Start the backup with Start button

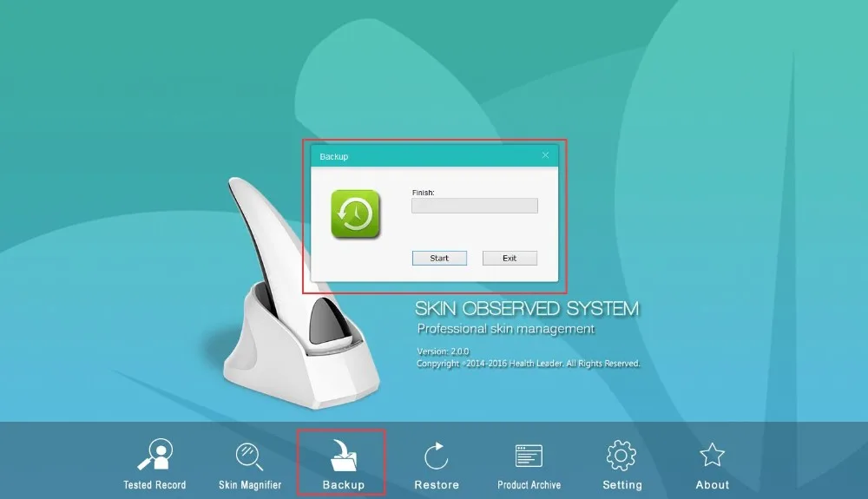[x=439, y=259]
